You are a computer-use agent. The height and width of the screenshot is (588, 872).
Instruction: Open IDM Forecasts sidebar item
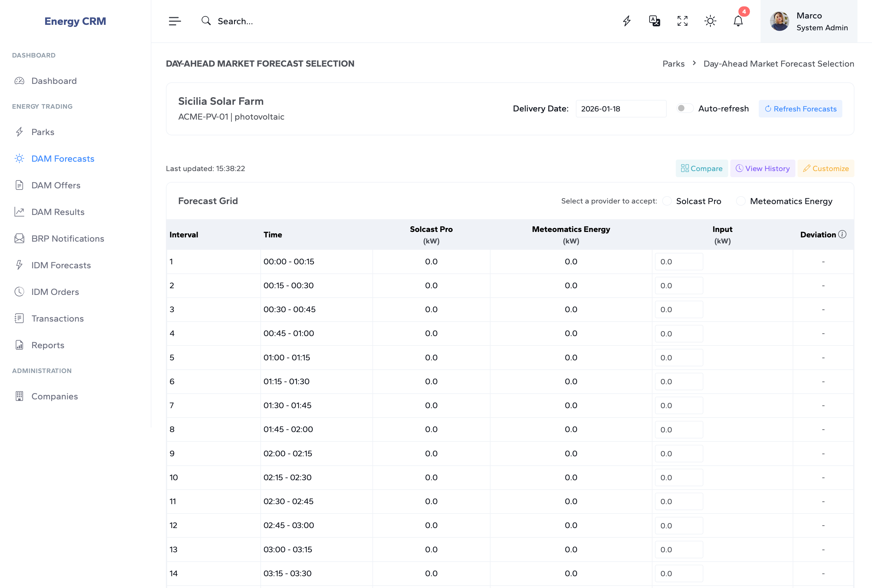click(x=61, y=265)
